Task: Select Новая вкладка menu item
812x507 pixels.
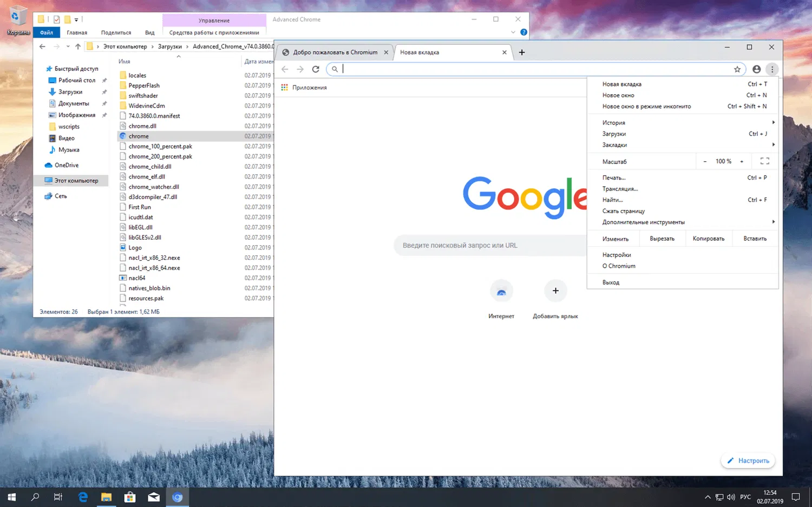Action: coord(683,84)
